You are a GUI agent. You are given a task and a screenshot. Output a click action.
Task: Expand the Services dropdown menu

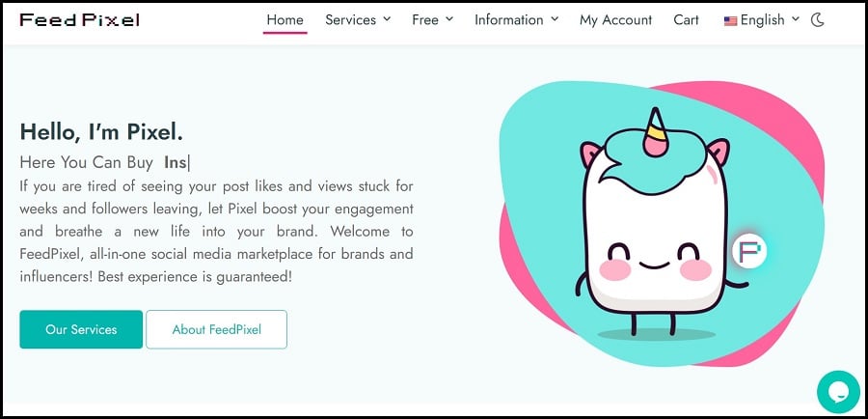358,20
